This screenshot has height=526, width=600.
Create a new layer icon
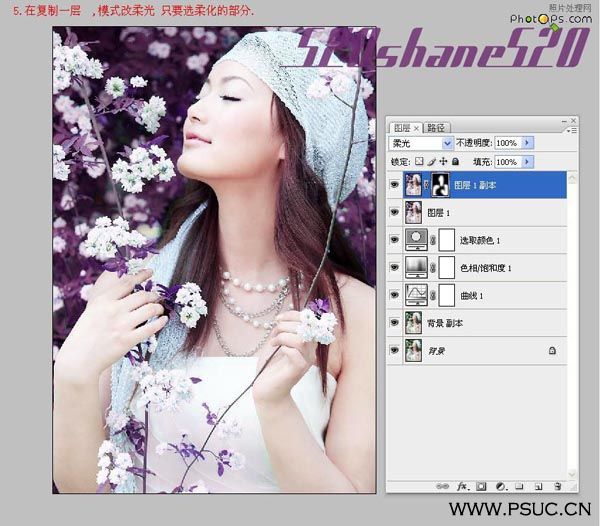click(538, 487)
